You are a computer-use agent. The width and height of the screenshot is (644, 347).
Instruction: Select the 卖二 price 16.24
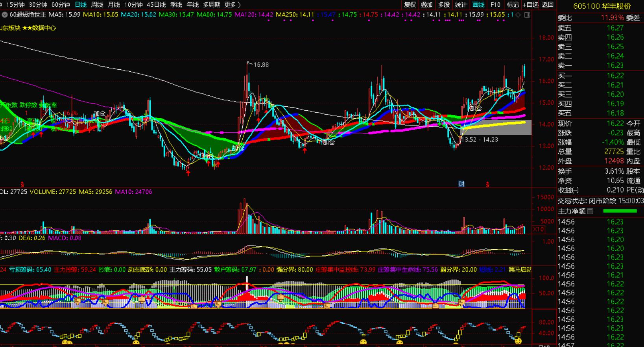click(x=615, y=56)
